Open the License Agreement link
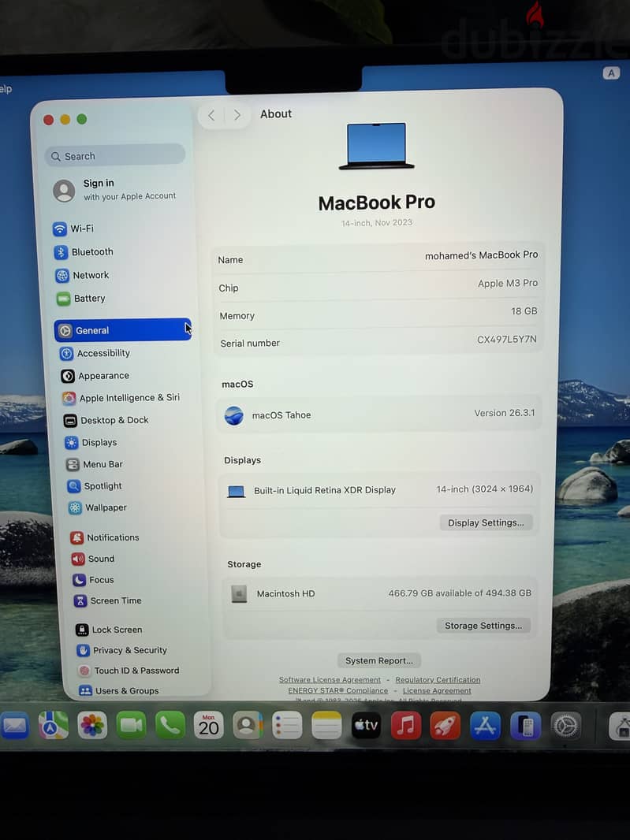The width and height of the screenshot is (630, 840). pyautogui.click(x=437, y=690)
